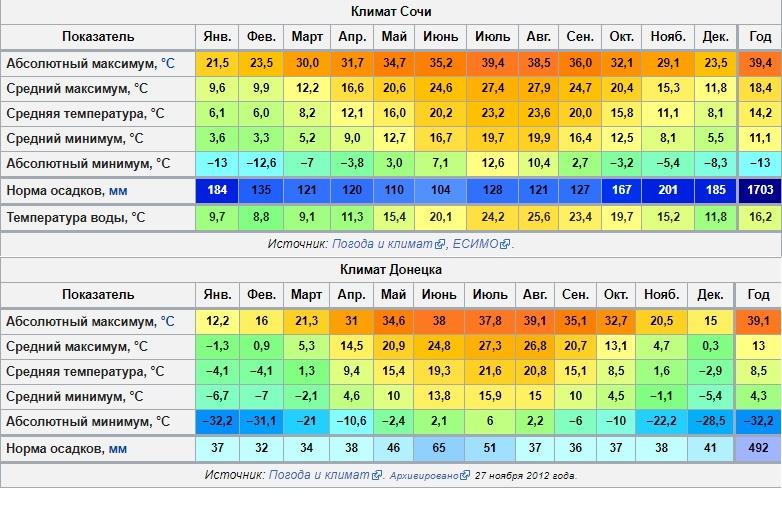This screenshot has width=782, height=521.
Task: Click the 'Июль' column header in Sochi table
Action: (492, 37)
